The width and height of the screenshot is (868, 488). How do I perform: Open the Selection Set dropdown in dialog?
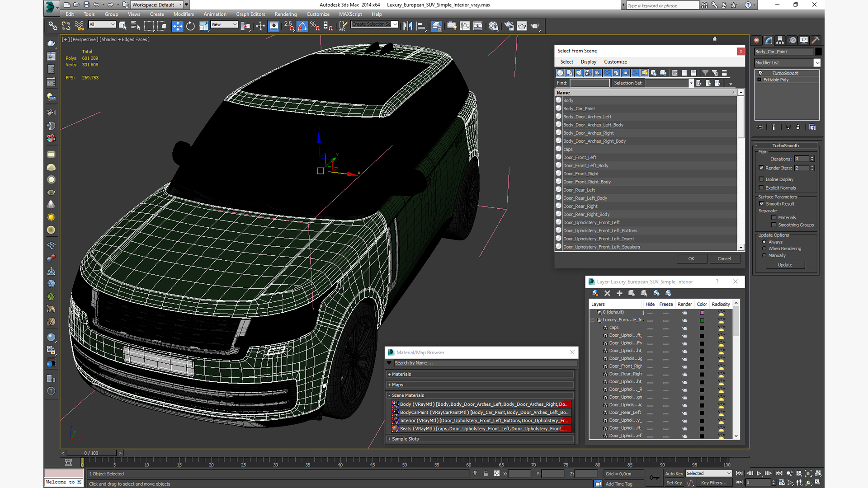point(691,83)
